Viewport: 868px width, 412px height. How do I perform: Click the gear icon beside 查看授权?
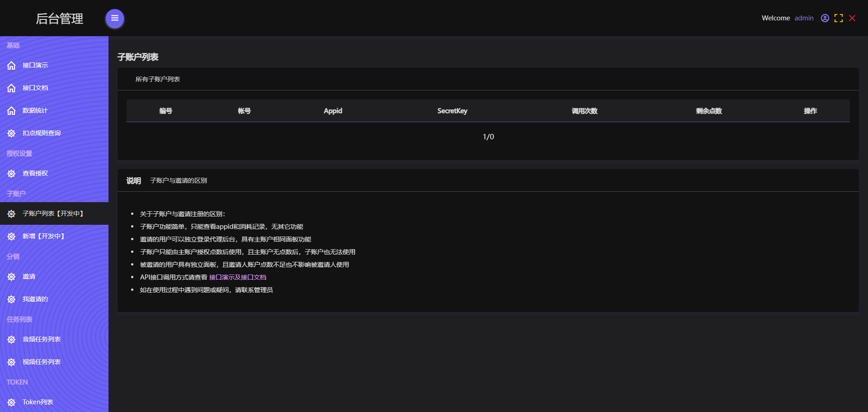click(x=12, y=174)
